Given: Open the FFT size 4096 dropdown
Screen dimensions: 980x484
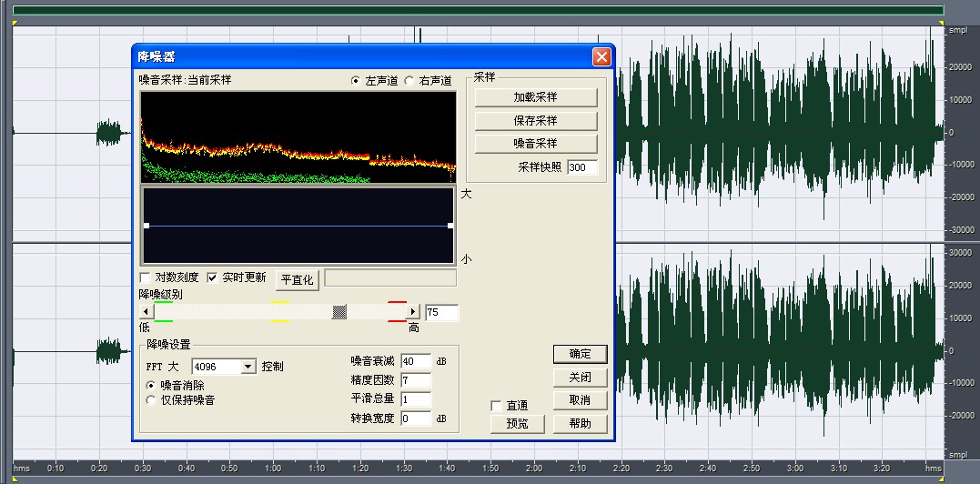Looking at the screenshot, I should pos(248,367).
